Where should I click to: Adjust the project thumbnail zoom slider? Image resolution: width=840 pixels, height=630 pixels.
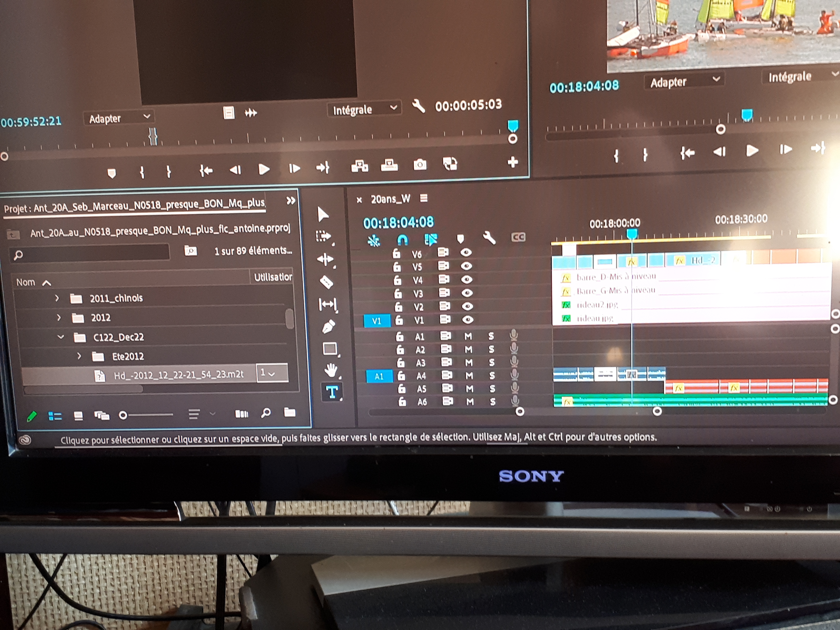pyautogui.click(x=123, y=415)
